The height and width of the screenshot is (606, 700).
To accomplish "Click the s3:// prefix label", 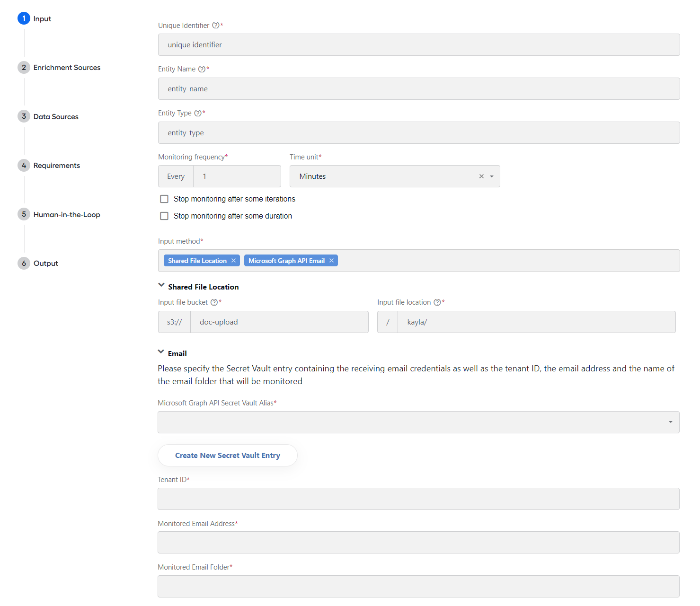I will (174, 322).
